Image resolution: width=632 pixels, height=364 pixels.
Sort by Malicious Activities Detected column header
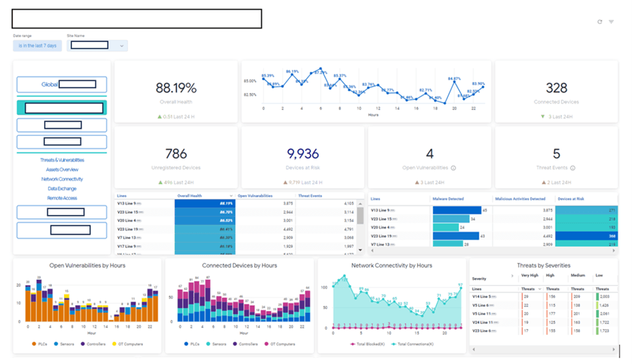pos(520,199)
